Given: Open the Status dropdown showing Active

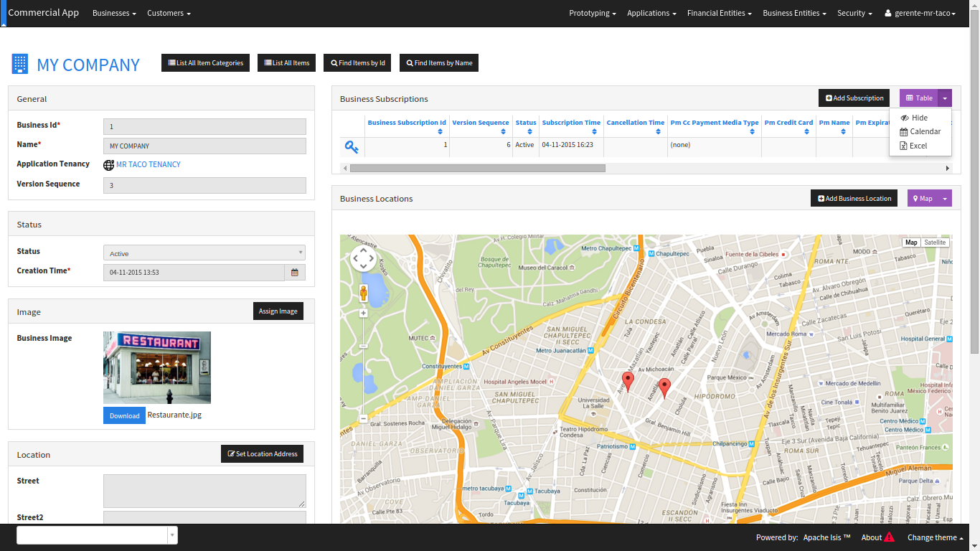Looking at the screenshot, I should pos(204,253).
